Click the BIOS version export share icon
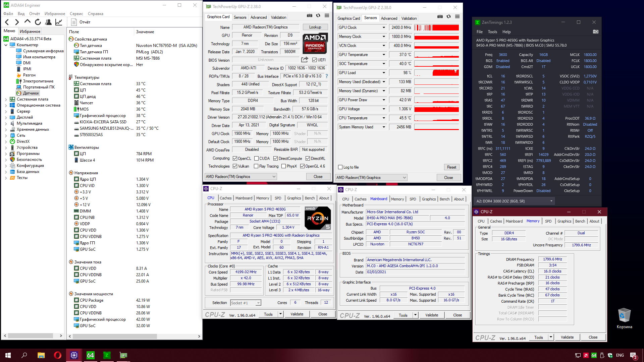 [305, 60]
